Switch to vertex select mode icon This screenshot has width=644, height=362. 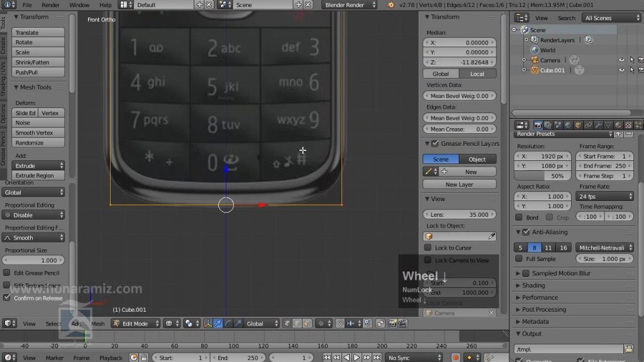pos(287,324)
